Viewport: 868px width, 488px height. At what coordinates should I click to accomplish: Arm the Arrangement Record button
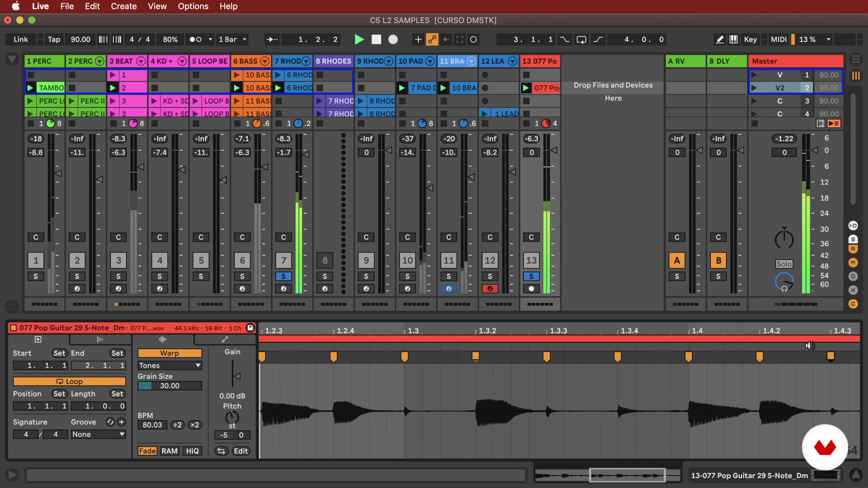(x=393, y=39)
